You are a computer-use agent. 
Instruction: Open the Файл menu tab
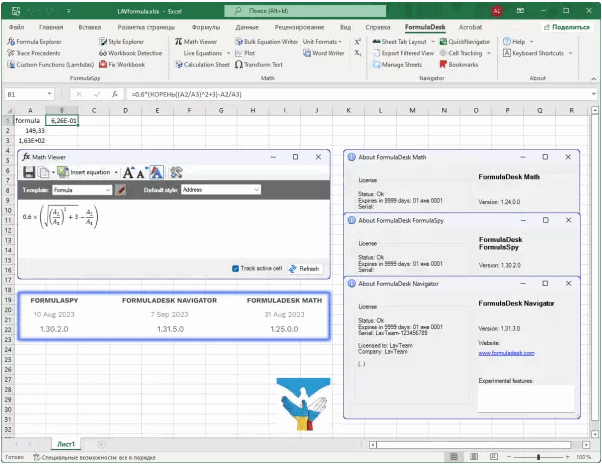tap(17, 27)
